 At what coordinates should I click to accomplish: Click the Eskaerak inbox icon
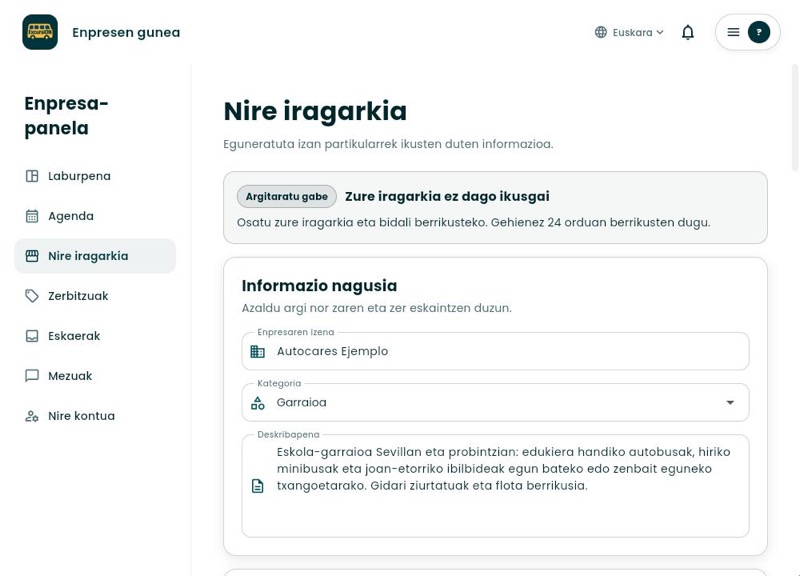pos(32,336)
